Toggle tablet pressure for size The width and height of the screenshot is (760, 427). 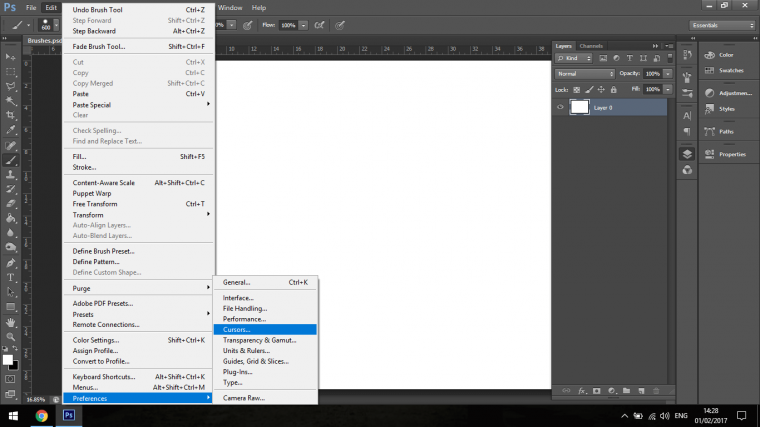[x=340, y=25]
